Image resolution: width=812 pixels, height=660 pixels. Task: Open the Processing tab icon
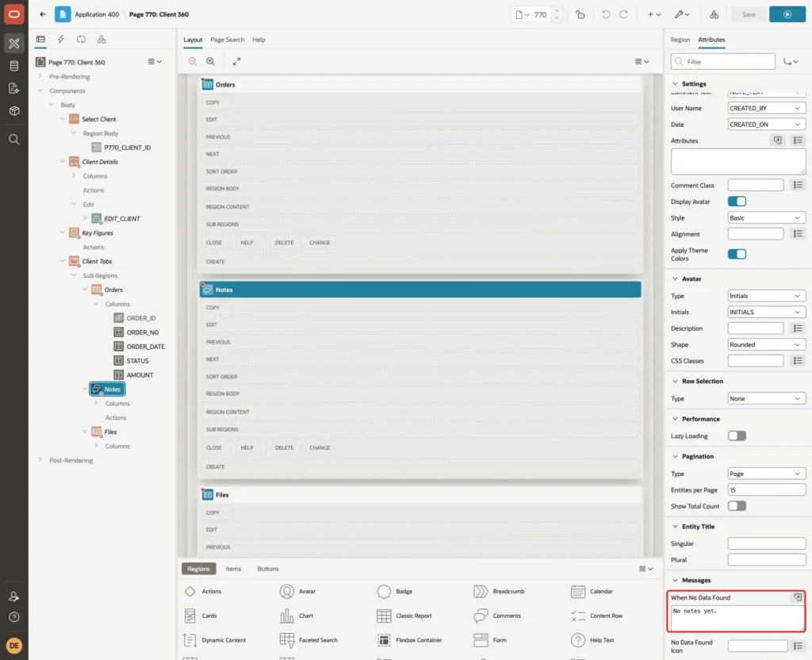81,40
